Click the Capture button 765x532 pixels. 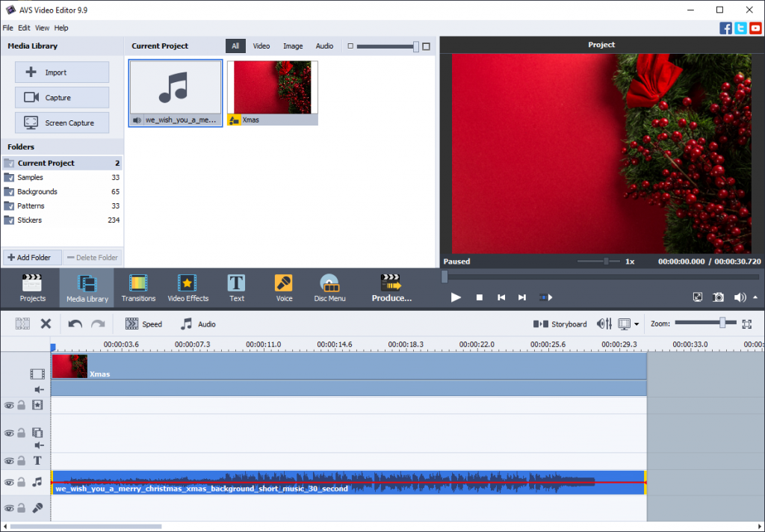62,98
